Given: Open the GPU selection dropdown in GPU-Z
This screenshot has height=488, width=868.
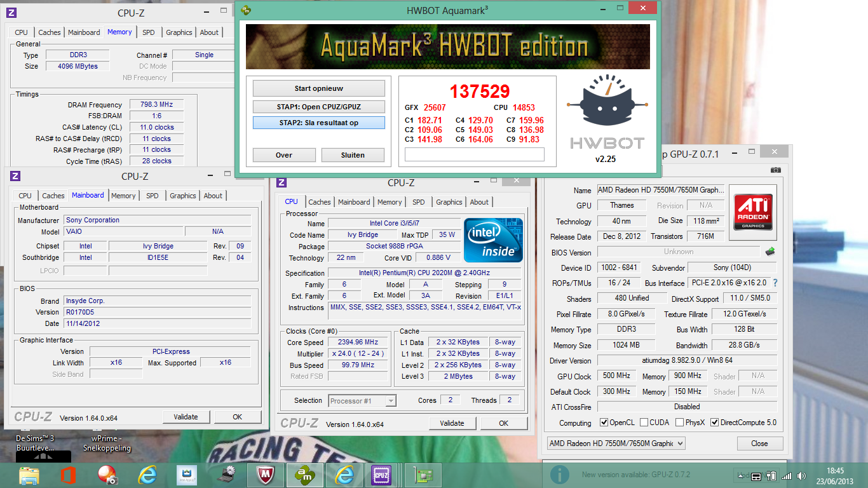Looking at the screenshot, I should [x=616, y=444].
